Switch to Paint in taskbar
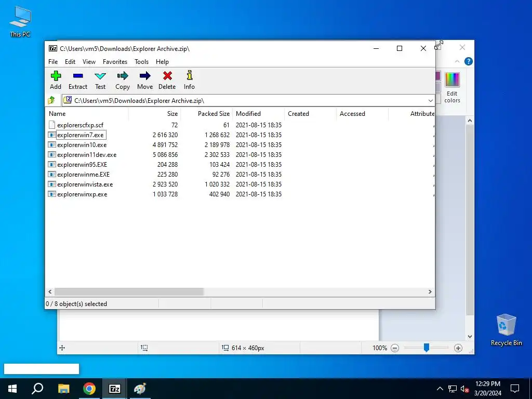The width and height of the screenshot is (532, 399). click(x=140, y=389)
